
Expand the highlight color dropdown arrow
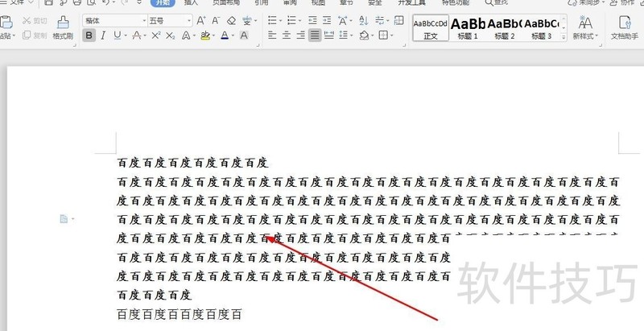[x=214, y=36]
